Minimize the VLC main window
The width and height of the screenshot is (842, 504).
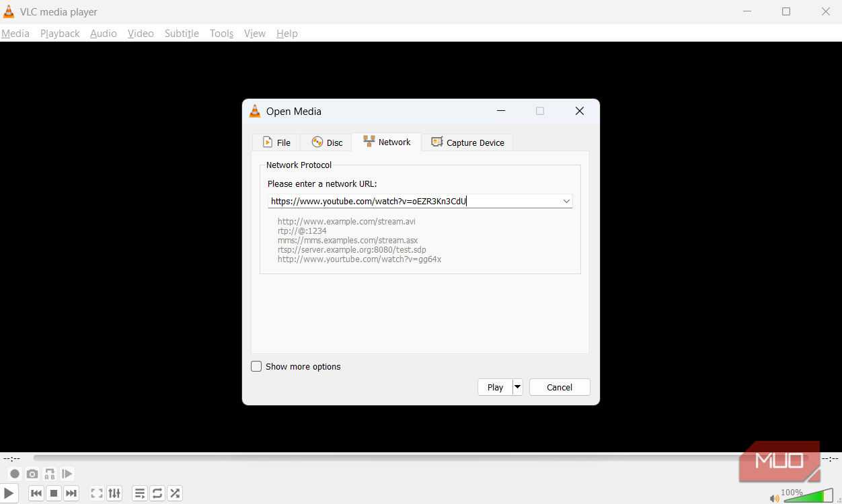click(x=747, y=11)
